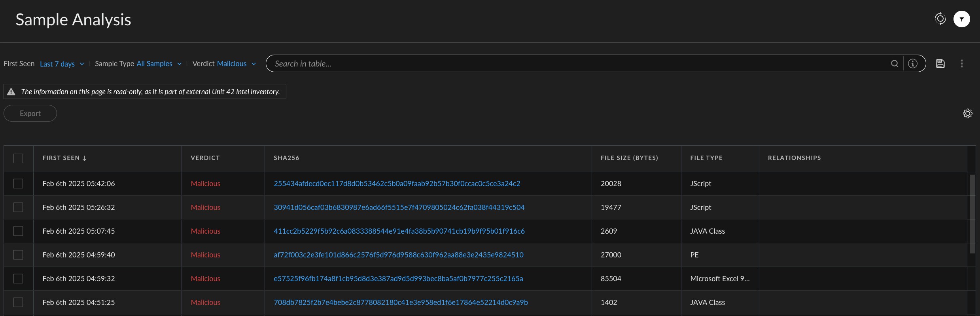This screenshot has height=316, width=980.
Task: Click the File Size (Bytes) column header
Action: [x=629, y=158]
